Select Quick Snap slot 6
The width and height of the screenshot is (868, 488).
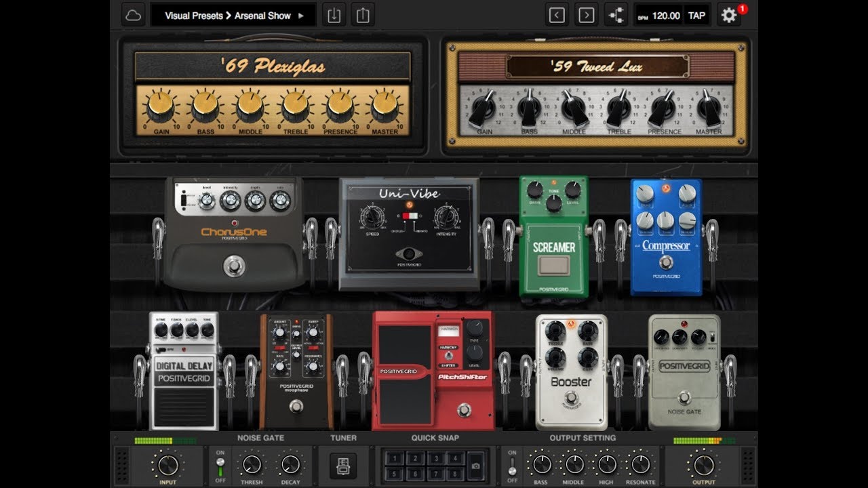point(415,473)
